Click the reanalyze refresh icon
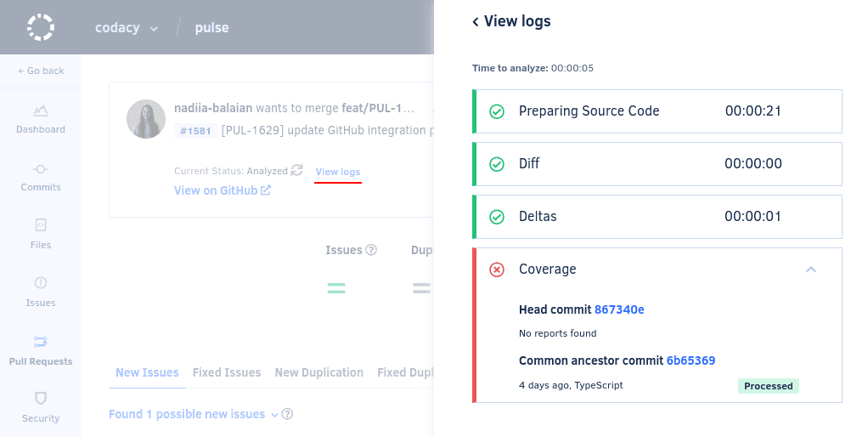Image resolution: width=868 pixels, height=437 pixels. 296,170
